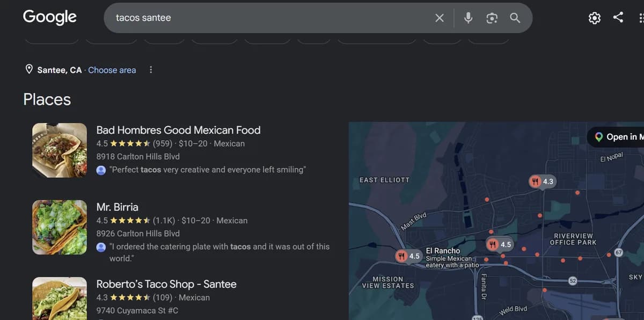Click the Mission View Estates map label
644x320 pixels.
pyautogui.click(x=388, y=282)
